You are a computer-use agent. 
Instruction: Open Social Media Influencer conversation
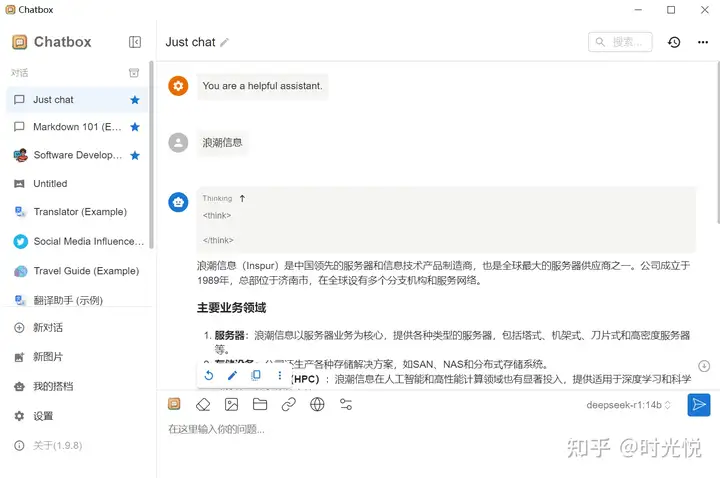(x=77, y=241)
